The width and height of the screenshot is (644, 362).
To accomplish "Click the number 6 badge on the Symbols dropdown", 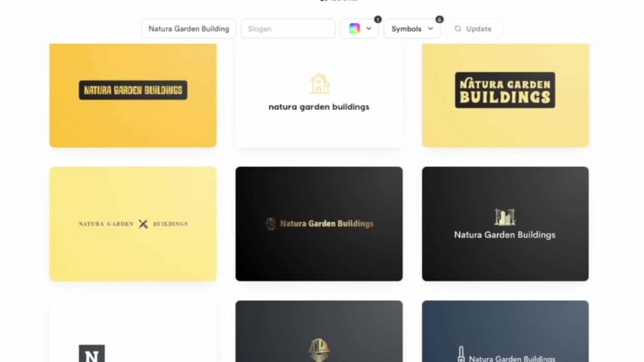I will click(x=439, y=20).
